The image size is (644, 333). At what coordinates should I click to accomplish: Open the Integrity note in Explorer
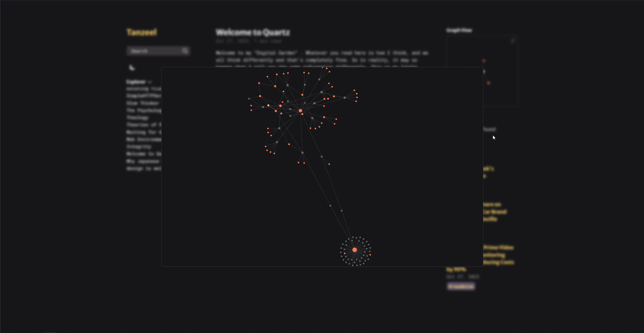[139, 147]
